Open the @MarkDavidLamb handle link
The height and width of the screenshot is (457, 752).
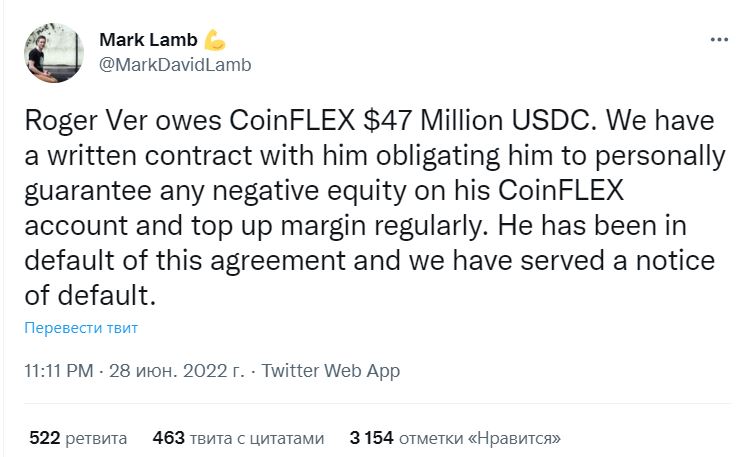coord(175,65)
